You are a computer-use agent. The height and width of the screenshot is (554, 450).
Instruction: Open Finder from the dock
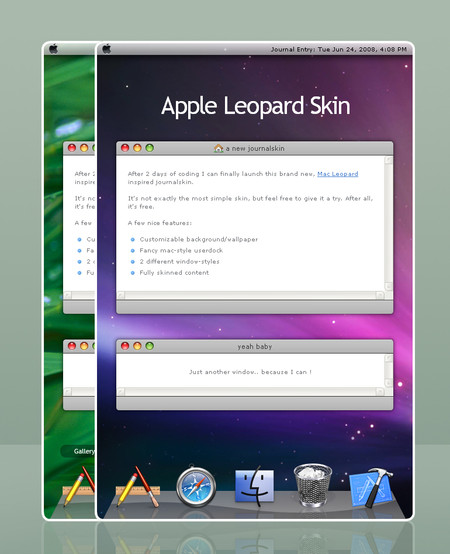[x=255, y=486]
